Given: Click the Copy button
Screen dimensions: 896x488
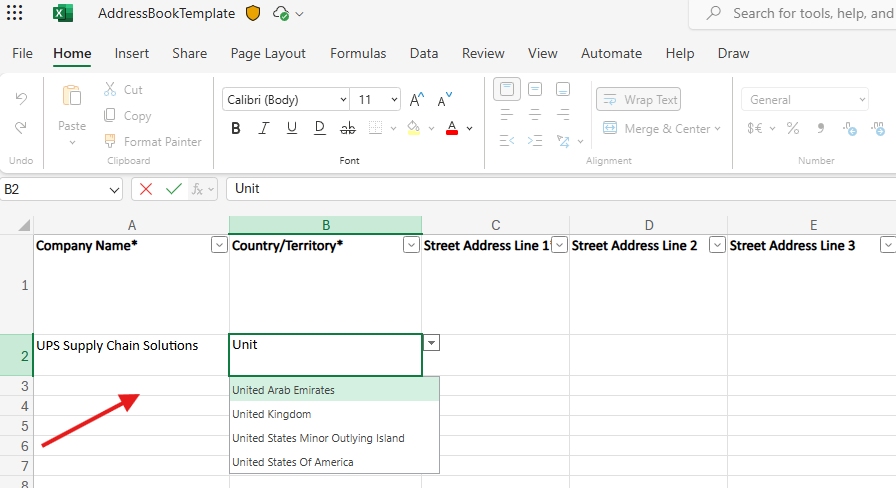Looking at the screenshot, I should (x=127, y=115).
